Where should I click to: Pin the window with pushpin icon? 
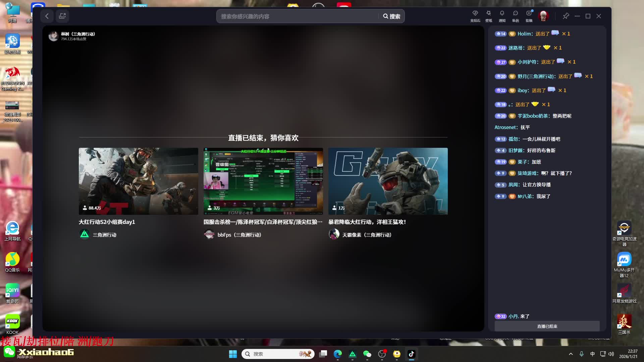pos(566,16)
